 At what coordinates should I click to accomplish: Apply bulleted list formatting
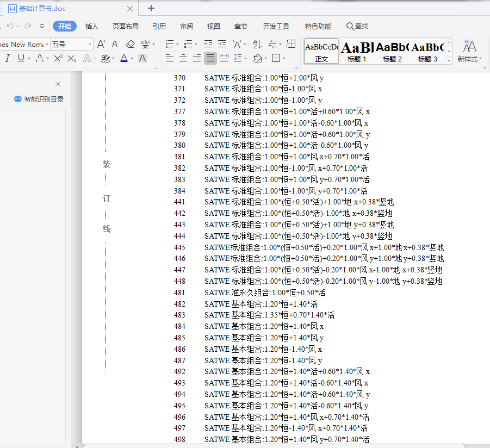pyautogui.click(x=169, y=44)
